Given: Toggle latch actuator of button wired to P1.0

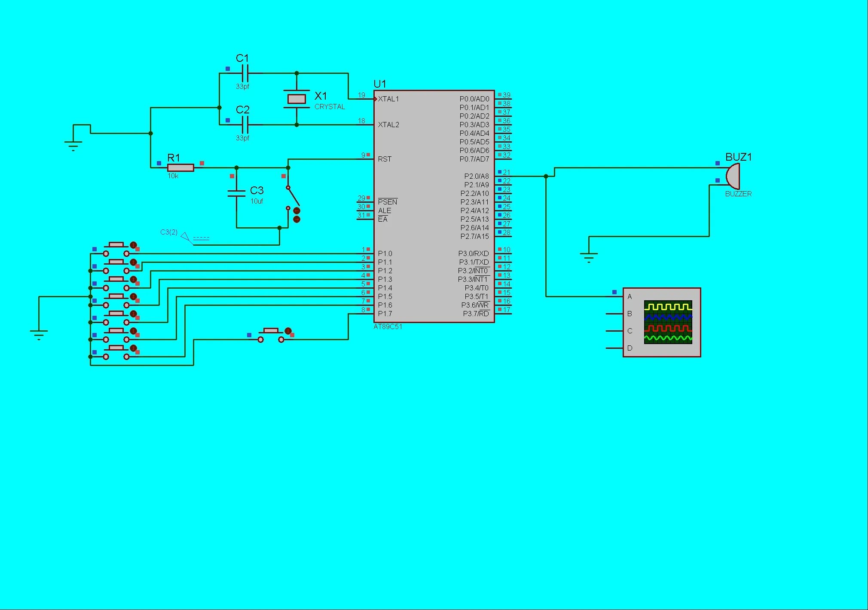Looking at the screenshot, I should click(x=133, y=245).
